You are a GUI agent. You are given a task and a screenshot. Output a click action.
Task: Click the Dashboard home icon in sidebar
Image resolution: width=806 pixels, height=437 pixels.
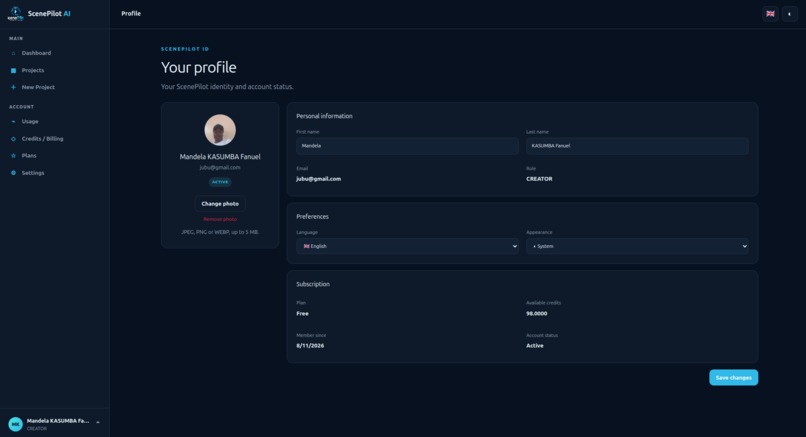(x=13, y=53)
